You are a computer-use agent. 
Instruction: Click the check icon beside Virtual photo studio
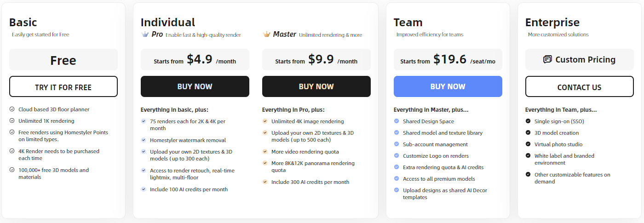tap(528, 144)
